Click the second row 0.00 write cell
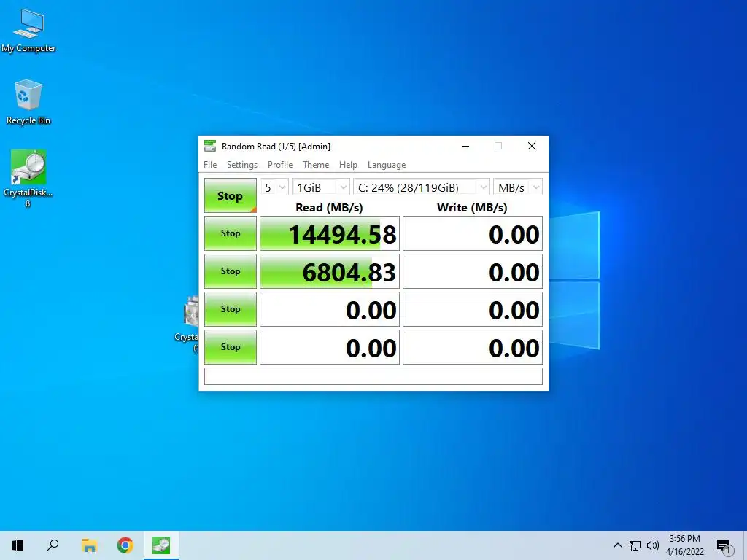 [473, 271]
